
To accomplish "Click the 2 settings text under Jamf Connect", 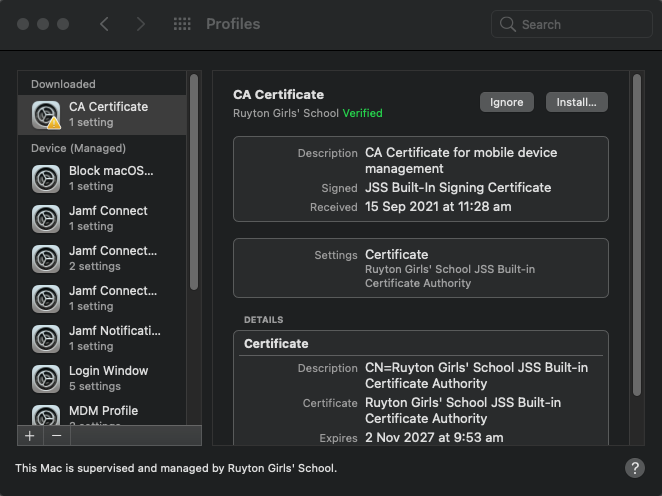I will coord(95,266).
